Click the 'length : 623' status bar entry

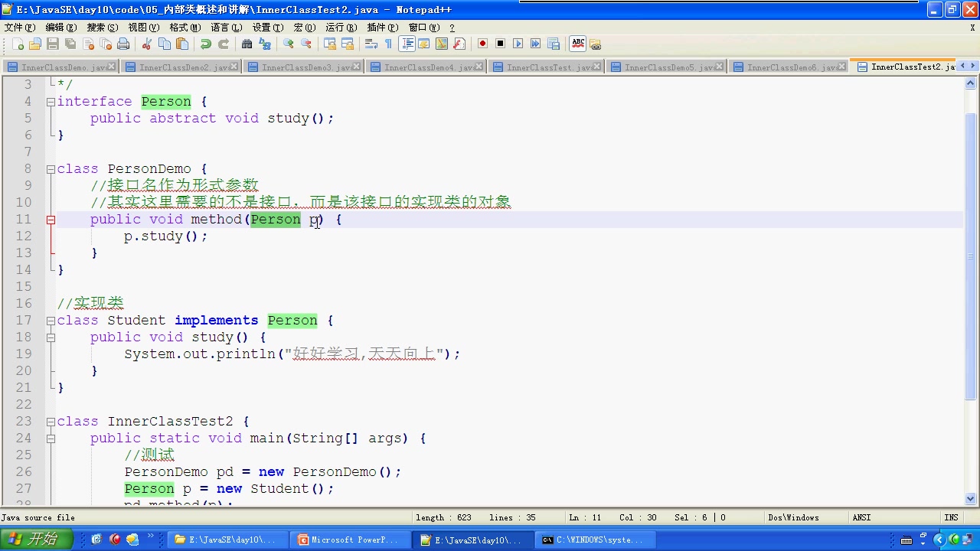pyautogui.click(x=444, y=517)
